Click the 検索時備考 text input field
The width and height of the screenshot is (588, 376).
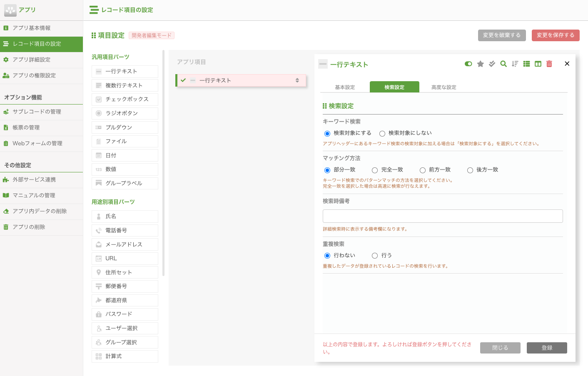pyautogui.click(x=443, y=216)
